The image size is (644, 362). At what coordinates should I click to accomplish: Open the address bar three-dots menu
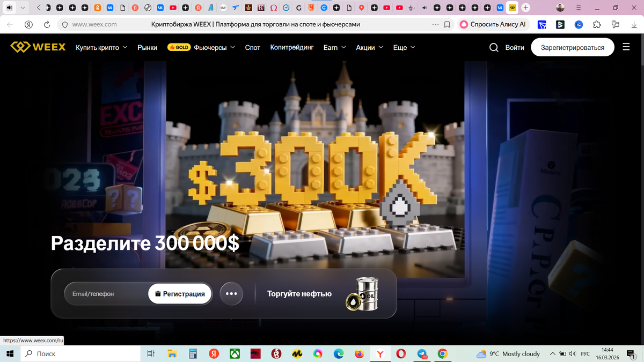[x=435, y=25]
